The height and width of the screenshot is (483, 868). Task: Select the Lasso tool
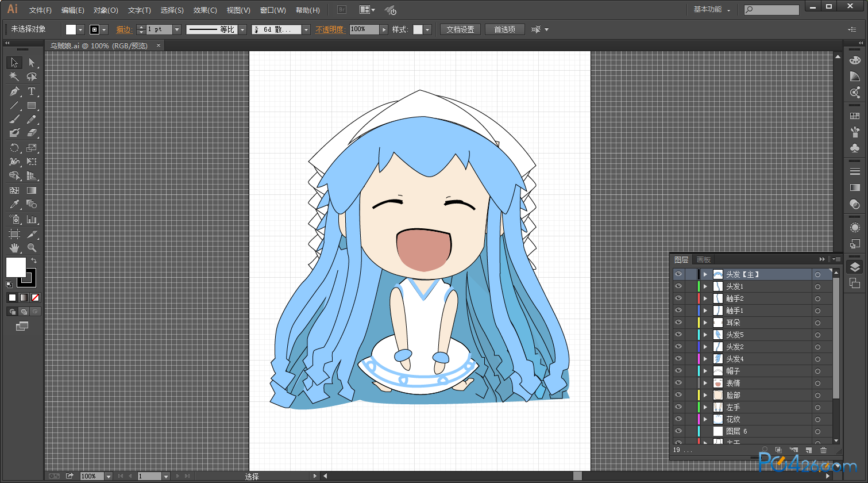32,76
